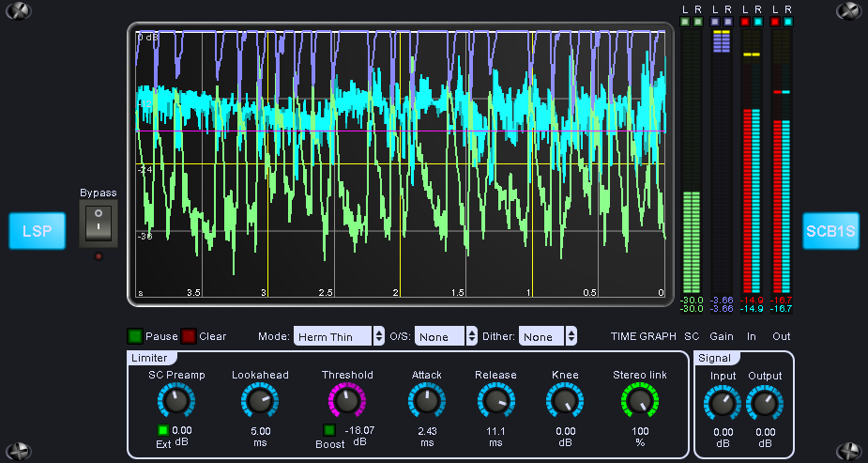Toggle the Boost button under Threshold
Image resolution: width=868 pixels, height=463 pixels.
329,430
